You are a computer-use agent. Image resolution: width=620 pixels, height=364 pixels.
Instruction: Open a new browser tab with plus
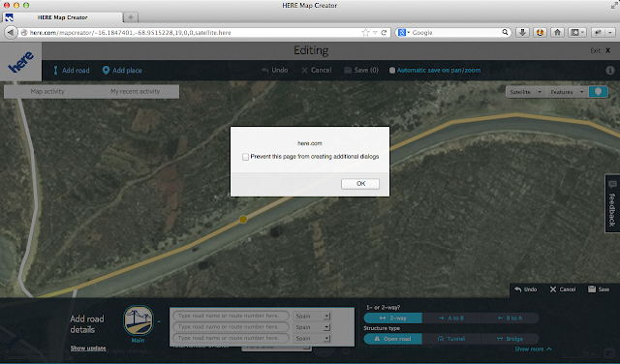[x=131, y=17]
